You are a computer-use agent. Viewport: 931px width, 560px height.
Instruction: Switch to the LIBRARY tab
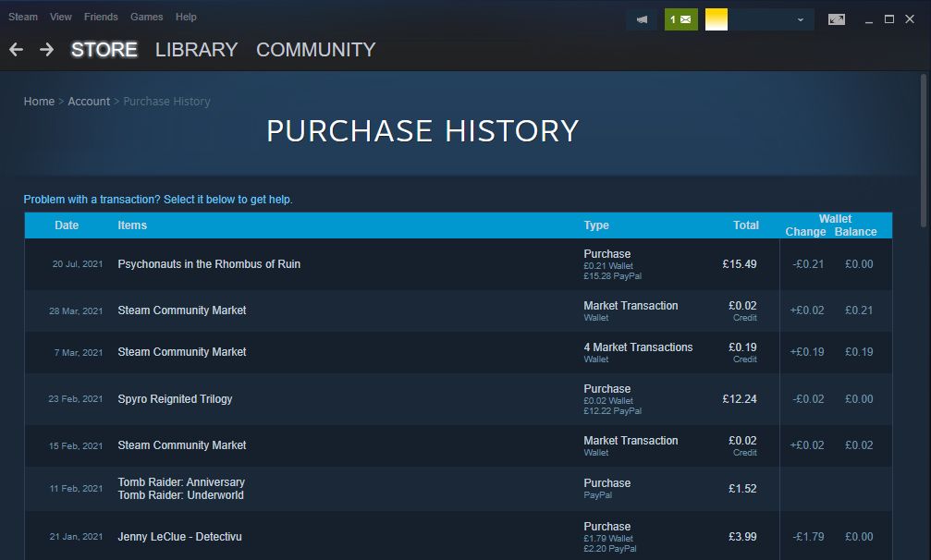point(196,50)
